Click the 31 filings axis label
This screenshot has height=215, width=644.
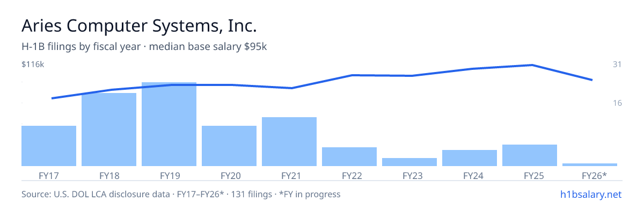[617, 64]
